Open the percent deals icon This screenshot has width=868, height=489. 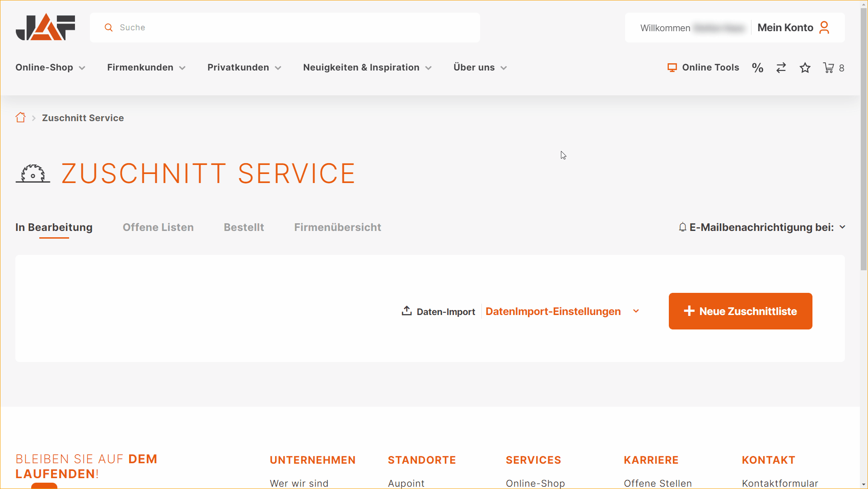(757, 68)
